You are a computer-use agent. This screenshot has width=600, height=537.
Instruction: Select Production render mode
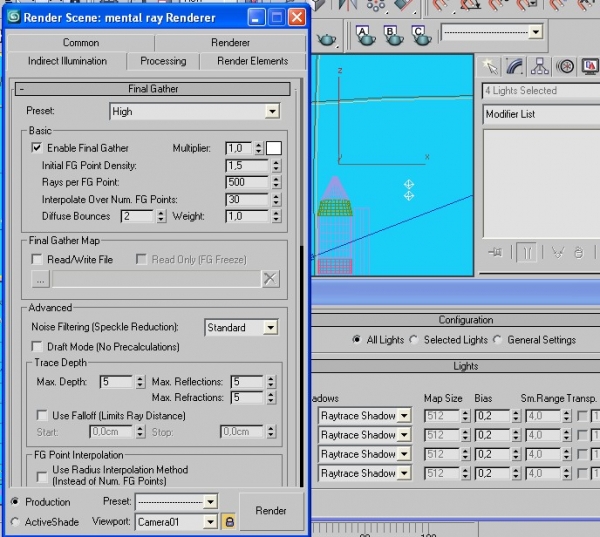[15, 501]
